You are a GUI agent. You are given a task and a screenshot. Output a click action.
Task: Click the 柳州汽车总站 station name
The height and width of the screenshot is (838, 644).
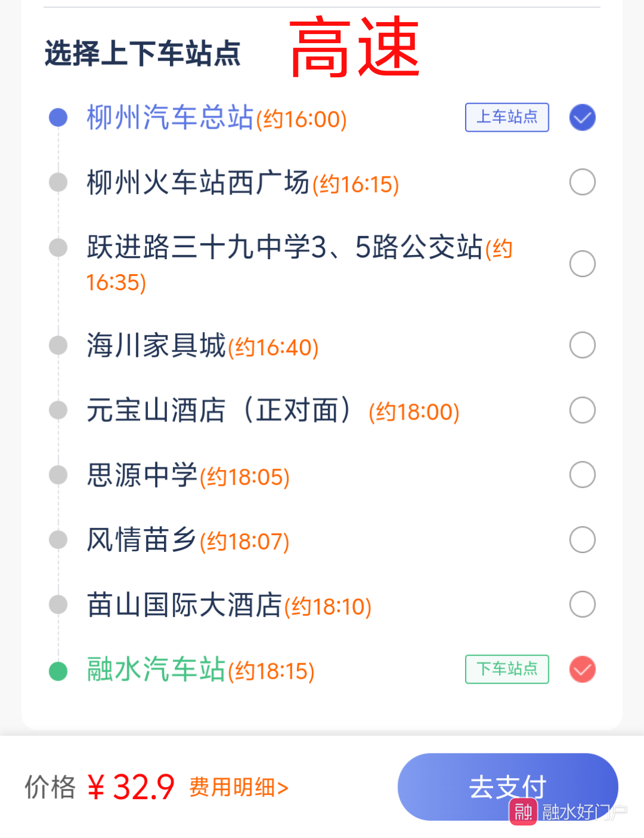tap(170, 117)
